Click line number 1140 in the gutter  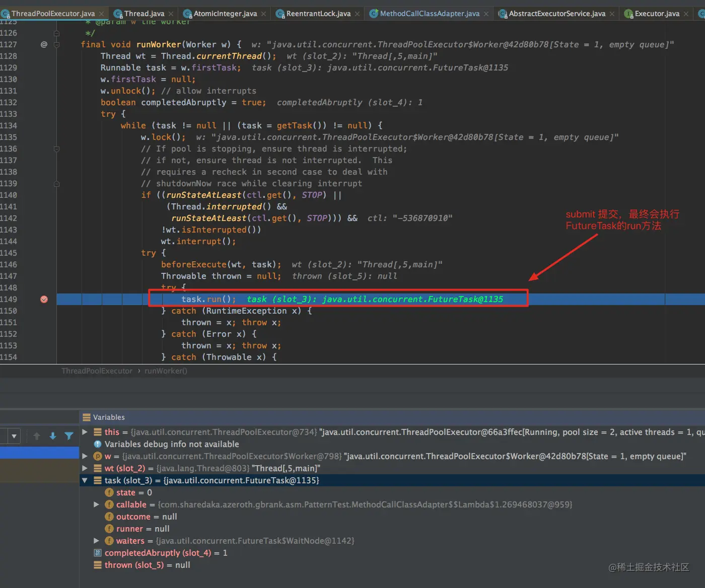coord(9,195)
